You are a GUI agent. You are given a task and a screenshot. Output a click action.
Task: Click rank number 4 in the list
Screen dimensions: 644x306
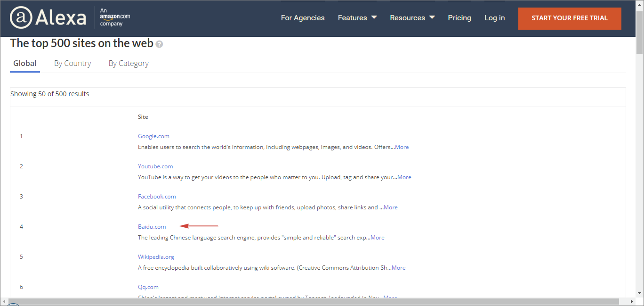click(x=21, y=227)
